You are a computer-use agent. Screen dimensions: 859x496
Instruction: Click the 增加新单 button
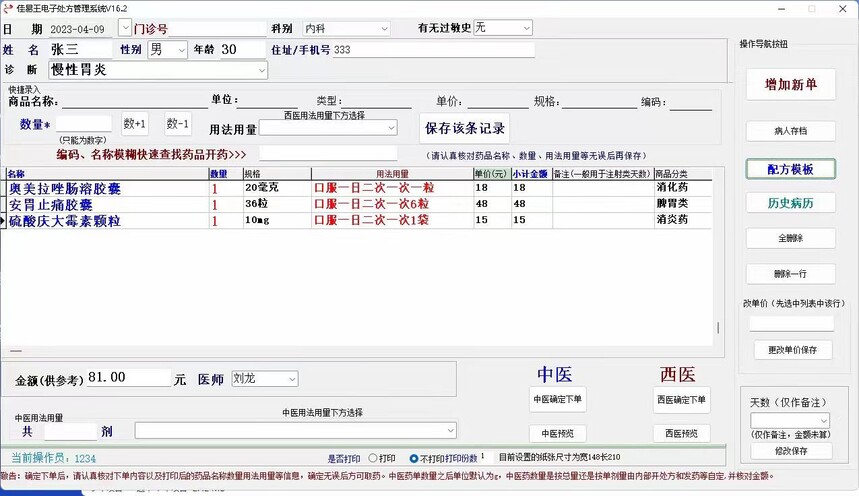[x=791, y=84]
